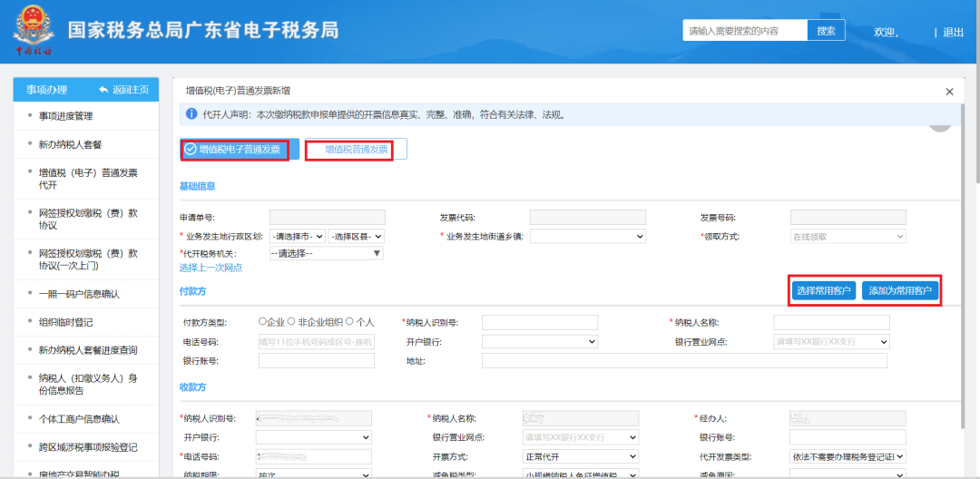
Task: Click the payer 纳税人名称 input field
Action: click(x=831, y=322)
